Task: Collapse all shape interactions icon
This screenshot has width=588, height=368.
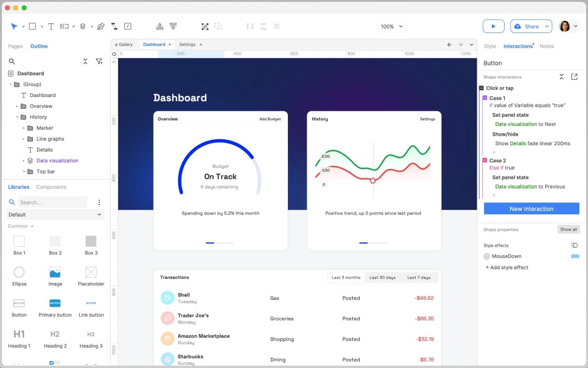Action: tap(561, 77)
